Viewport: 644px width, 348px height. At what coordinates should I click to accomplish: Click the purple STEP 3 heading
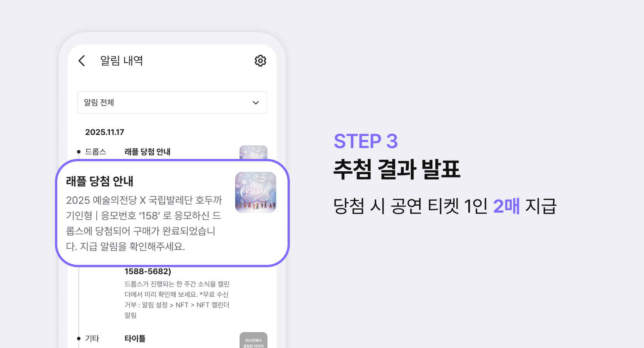coord(366,141)
